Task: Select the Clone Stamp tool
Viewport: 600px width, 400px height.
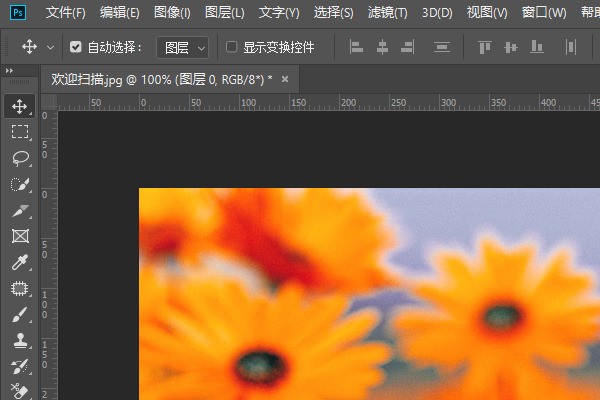Action: pyautogui.click(x=20, y=340)
